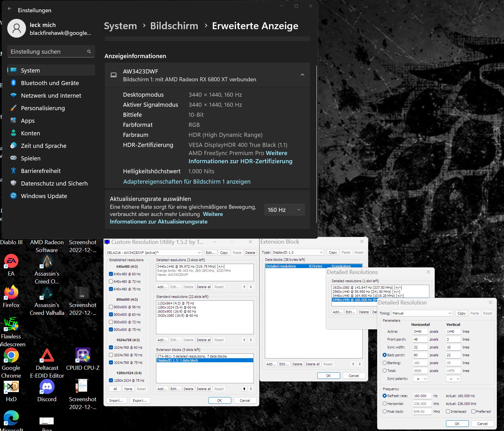The width and height of the screenshot is (504, 431).
Task: Click the horizontal Front porch field
Action: [x=420, y=339]
